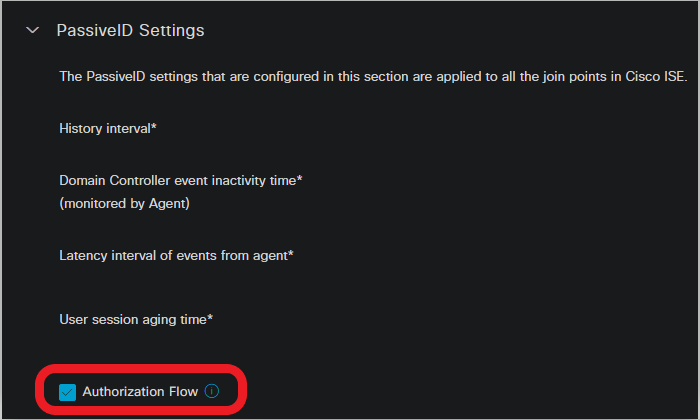Open the Authorization Flow info icon
Viewport: 700px width, 420px height.
pos(211,391)
